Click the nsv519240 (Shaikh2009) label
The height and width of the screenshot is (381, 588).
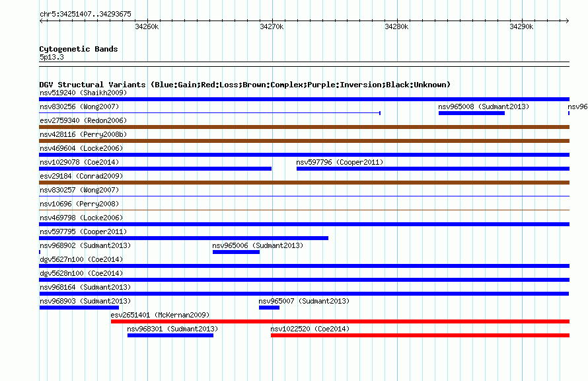pos(83,93)
